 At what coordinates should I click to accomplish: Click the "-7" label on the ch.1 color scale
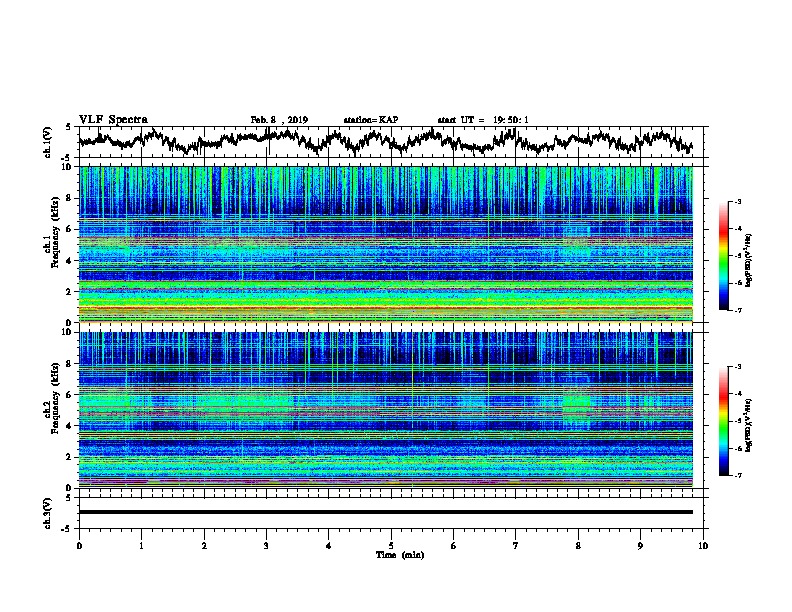pos(737,310)
